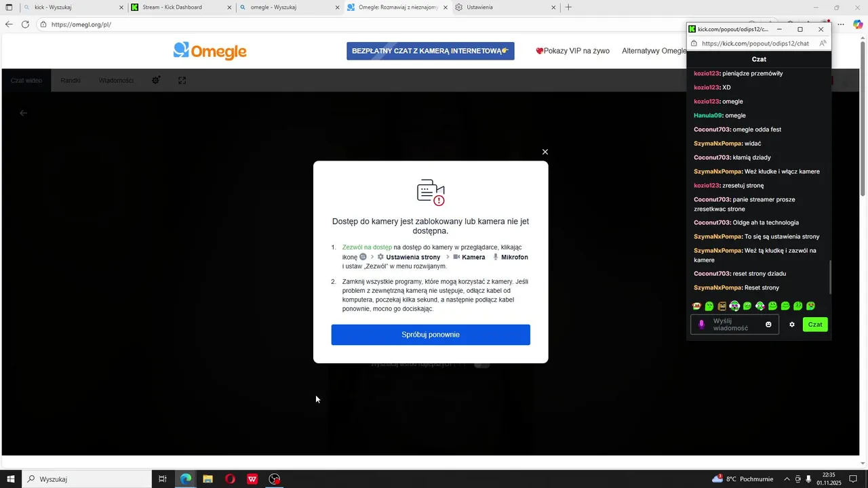The width and height of the screenshot is (868, 488).
Task: Click the back arrow in video area
Action: pyautogui.click(x=24, y=113)
